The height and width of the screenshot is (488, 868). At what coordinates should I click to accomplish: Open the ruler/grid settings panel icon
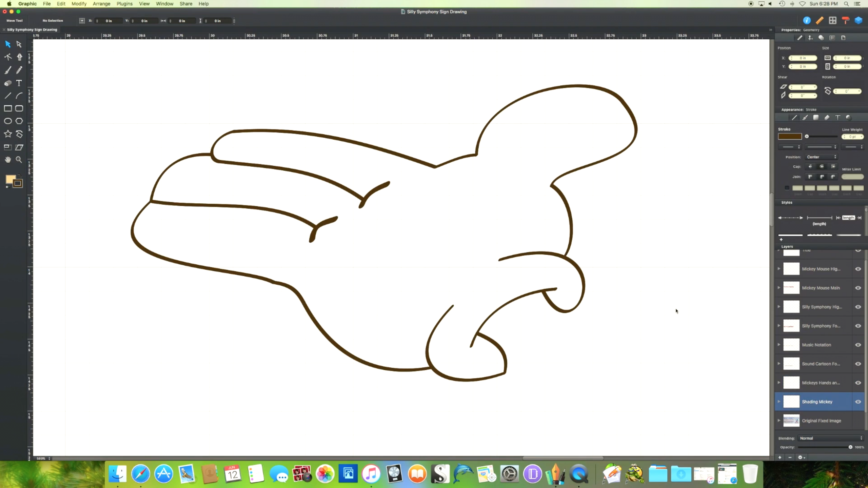coord(820,21)
